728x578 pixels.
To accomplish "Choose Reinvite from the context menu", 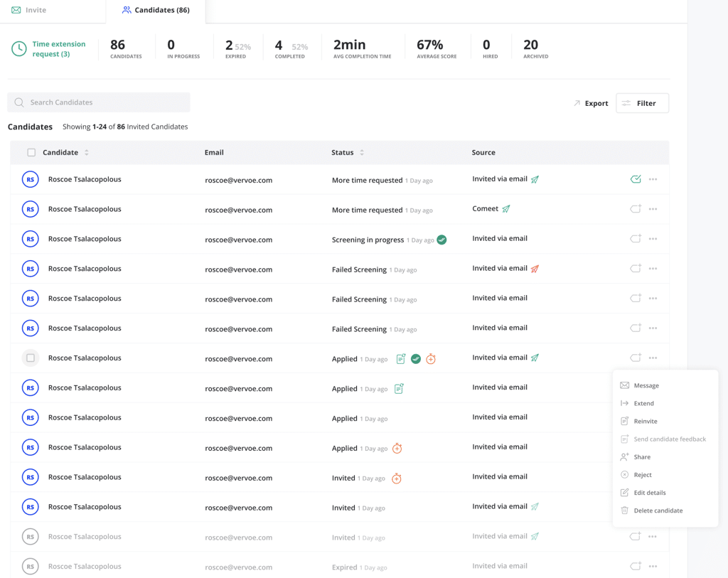I will click(645, 421).
